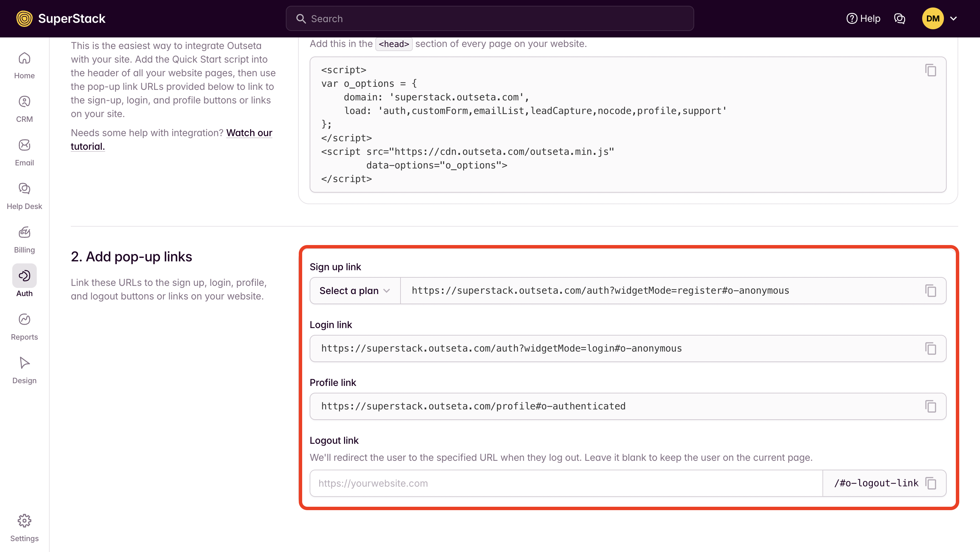The width and height of the screenshot is (980, 552).
Task: Focus the top Search box
Action: [489, 19]
